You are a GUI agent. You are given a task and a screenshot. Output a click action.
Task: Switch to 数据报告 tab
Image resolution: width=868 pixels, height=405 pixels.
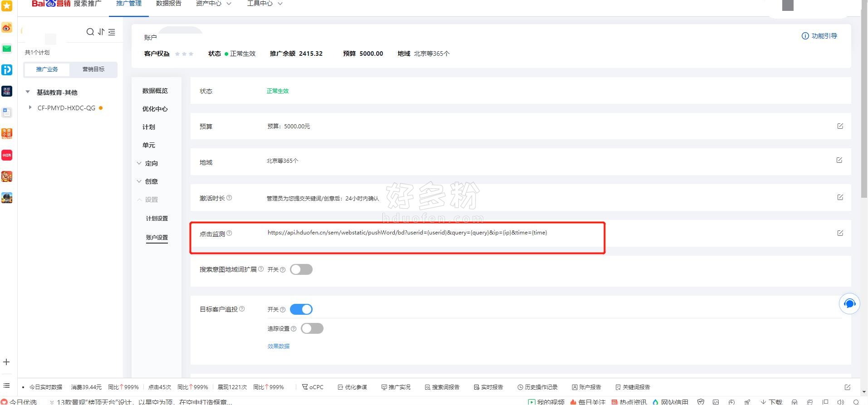(168, 4)
